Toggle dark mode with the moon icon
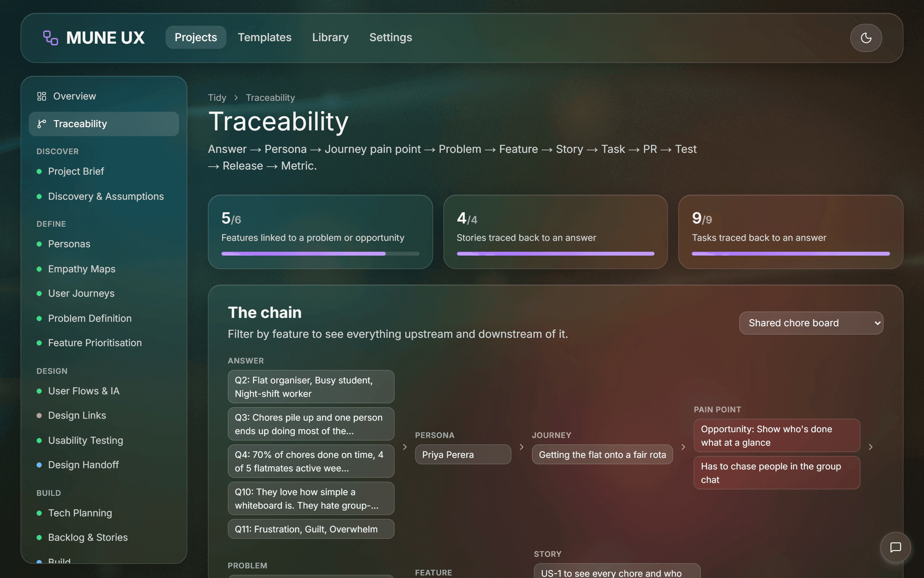Viewport: 924px width, 578px height. click(x=866, y=38)
